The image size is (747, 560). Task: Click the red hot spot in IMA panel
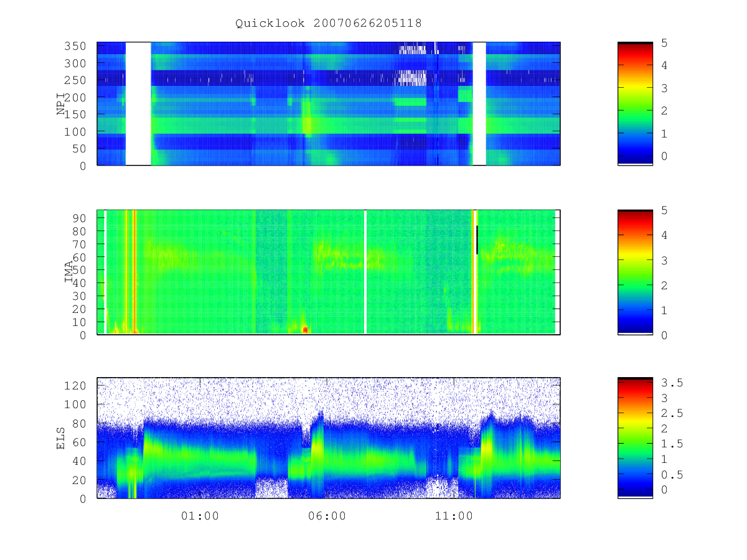[x=305, y=329]
